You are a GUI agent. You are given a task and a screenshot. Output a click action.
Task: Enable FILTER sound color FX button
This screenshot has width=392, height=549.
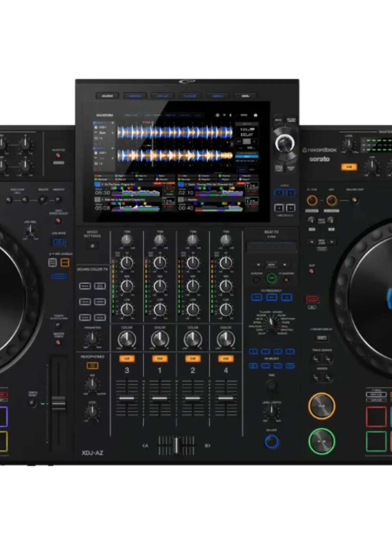[x=100, y=318]
